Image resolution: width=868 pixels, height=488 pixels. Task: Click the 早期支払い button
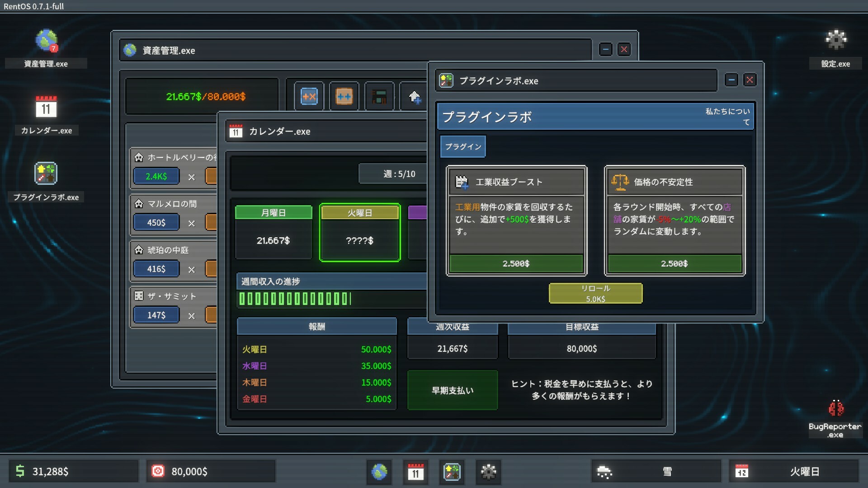click(453, 390)
